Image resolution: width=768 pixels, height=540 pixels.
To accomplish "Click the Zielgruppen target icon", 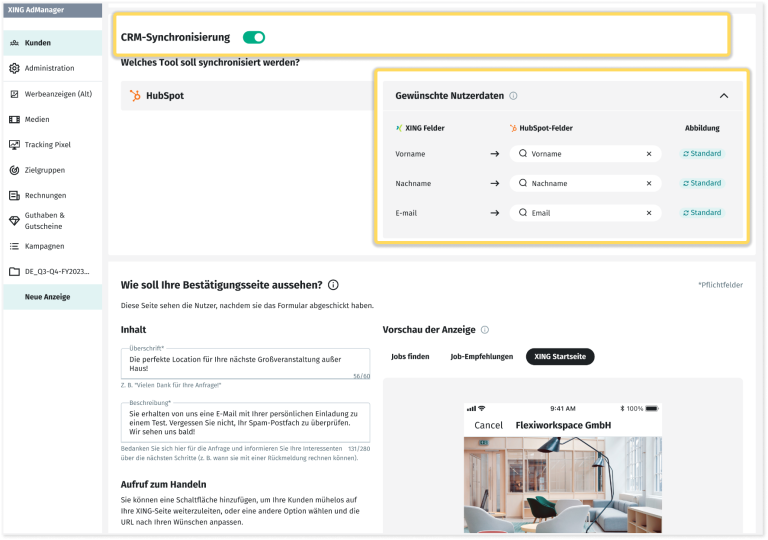I will pyautogui.click(x=15, y=170).
